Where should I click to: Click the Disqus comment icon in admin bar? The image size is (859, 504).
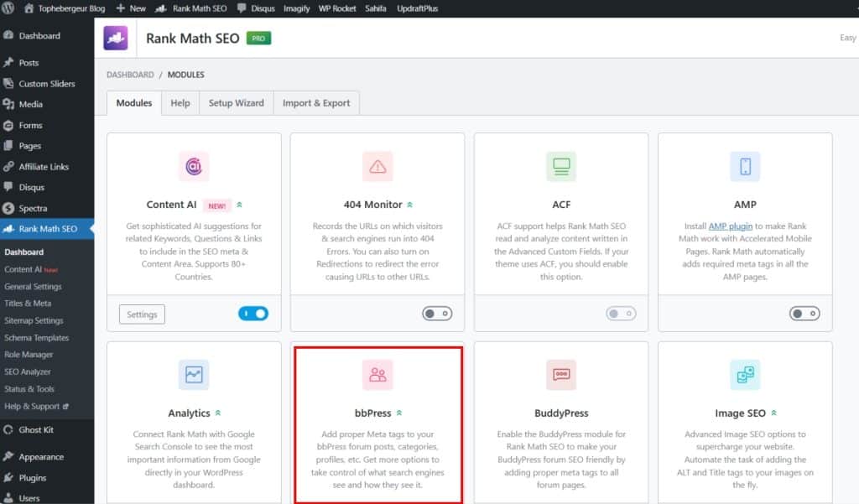pyautogui.click(x=242, y=8)
